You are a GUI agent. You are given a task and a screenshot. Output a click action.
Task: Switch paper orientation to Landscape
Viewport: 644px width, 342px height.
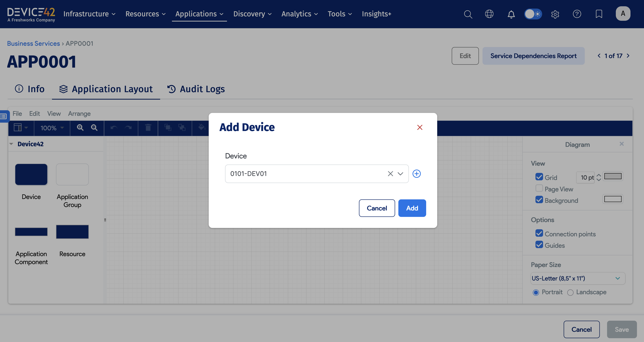pos(570,292)
